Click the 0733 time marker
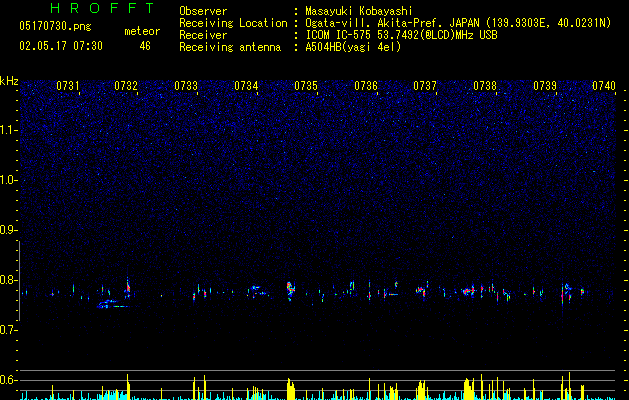629x400 pixels. 186,86
